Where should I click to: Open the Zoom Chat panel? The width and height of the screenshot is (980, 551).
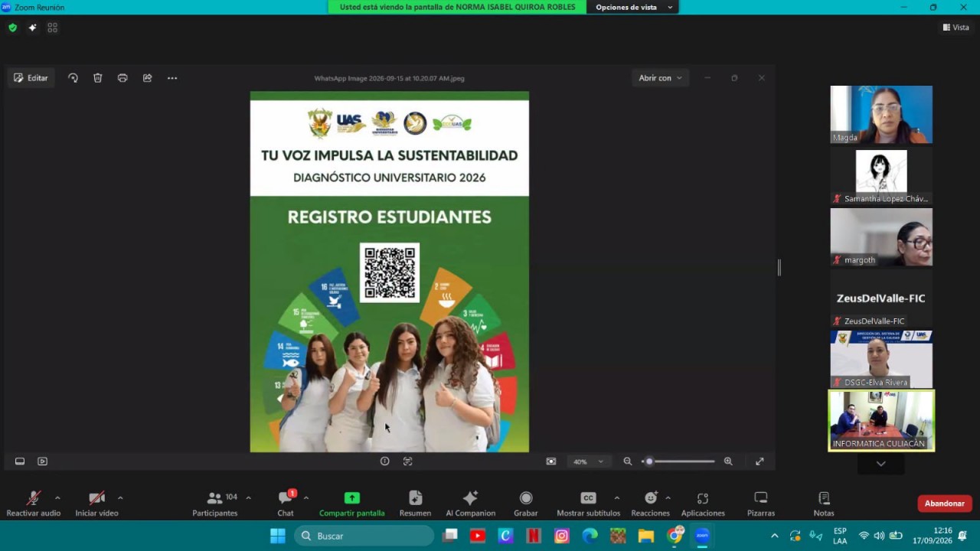pos(286,504)
